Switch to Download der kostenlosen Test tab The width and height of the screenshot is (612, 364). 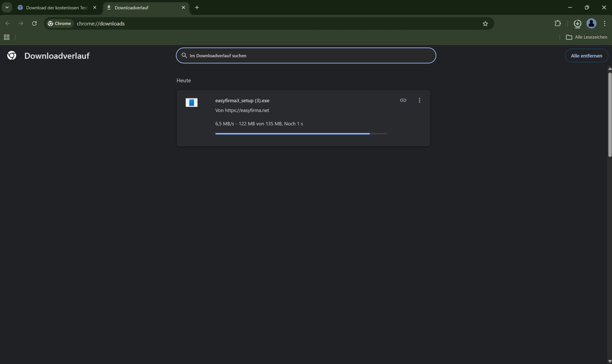click(x=56, y=8)
